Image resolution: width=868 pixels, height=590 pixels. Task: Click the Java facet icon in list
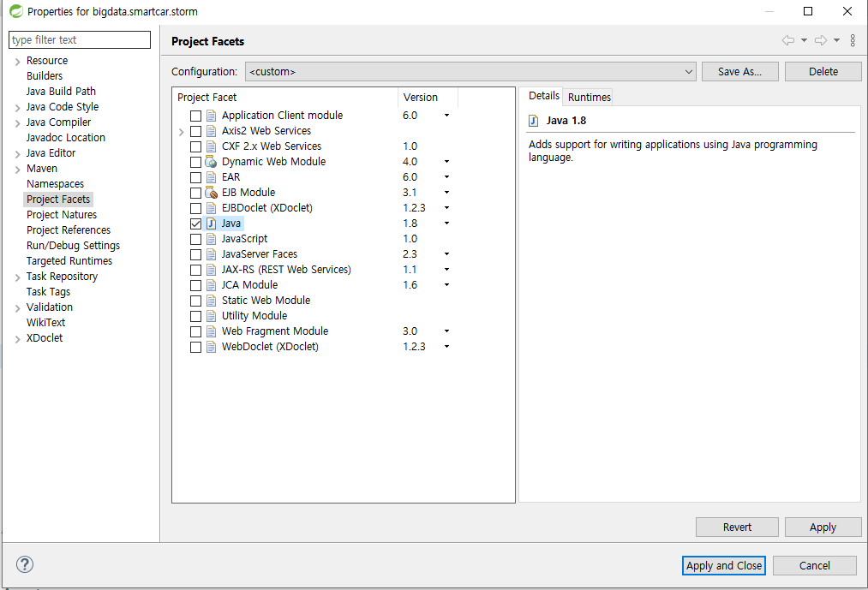pyautogui.click(x=211, y=223)
